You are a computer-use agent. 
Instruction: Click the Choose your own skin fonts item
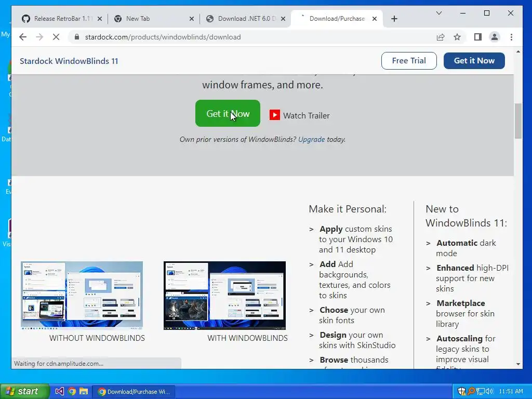pos(352,315)
